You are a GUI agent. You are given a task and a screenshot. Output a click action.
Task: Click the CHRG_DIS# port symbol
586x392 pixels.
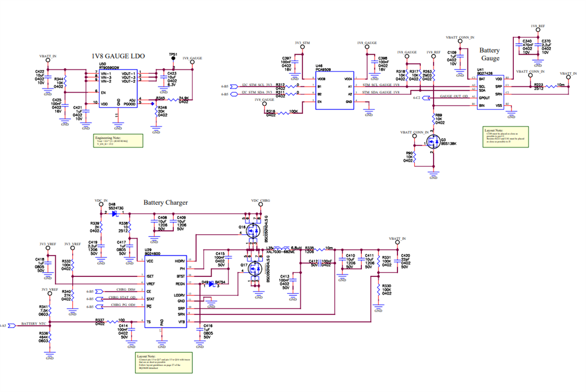pyautogui.click(x=99, y=291)
